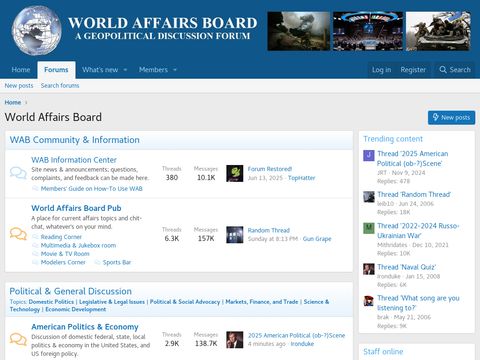This screenshot has width=480, height=360.
Task: Click the soldiers on tank banner image
Action: pos(438,31)
